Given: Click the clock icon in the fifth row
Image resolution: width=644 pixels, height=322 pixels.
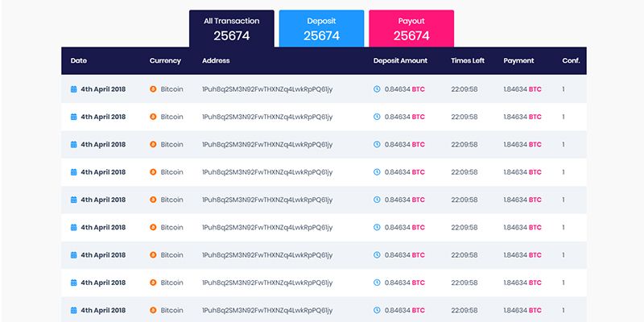Looking at the screenshot, I should 377,200.
